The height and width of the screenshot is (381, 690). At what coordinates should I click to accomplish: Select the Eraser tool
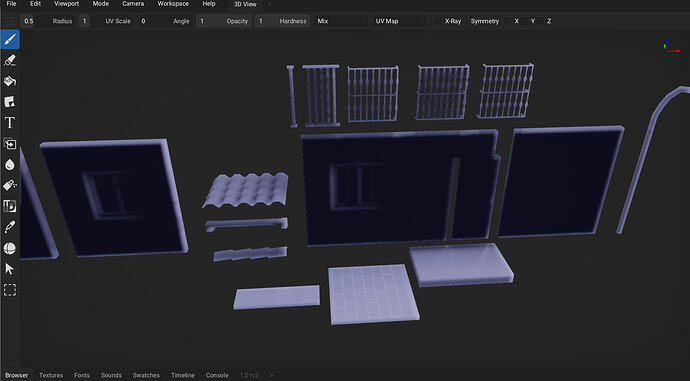pos(10,60)
